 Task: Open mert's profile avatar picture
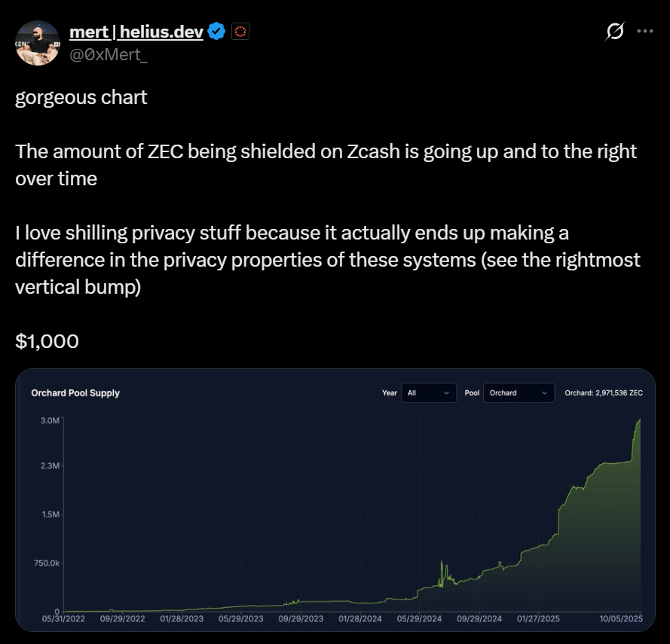tap(38, 42)
